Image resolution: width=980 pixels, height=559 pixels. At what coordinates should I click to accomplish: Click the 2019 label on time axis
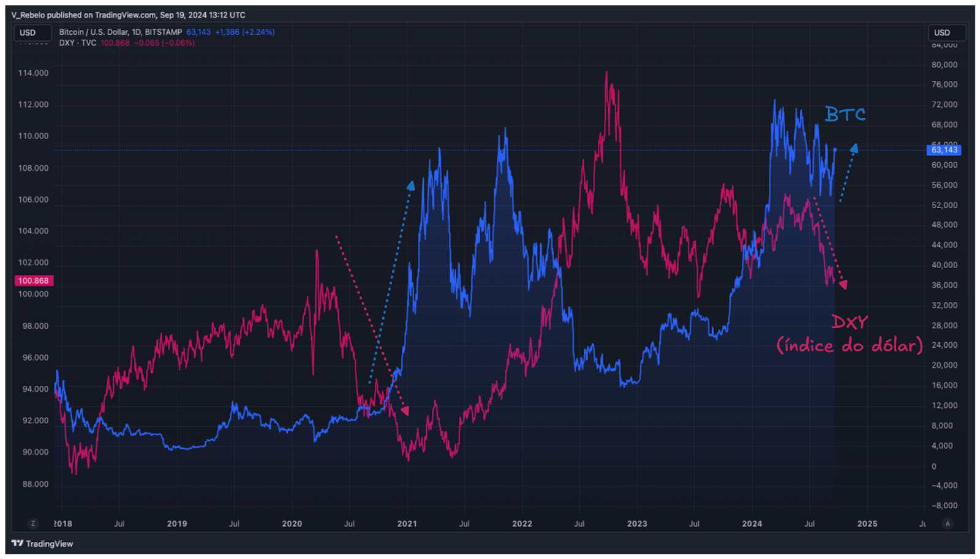point(177,523)
